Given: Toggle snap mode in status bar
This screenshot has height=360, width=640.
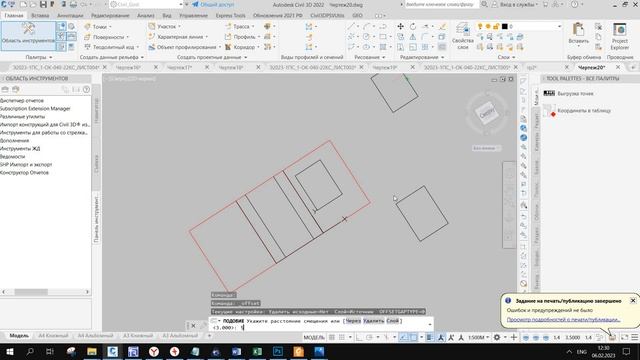Looking at the screenshot, I should pyautogui.click(x=342, y=338).
